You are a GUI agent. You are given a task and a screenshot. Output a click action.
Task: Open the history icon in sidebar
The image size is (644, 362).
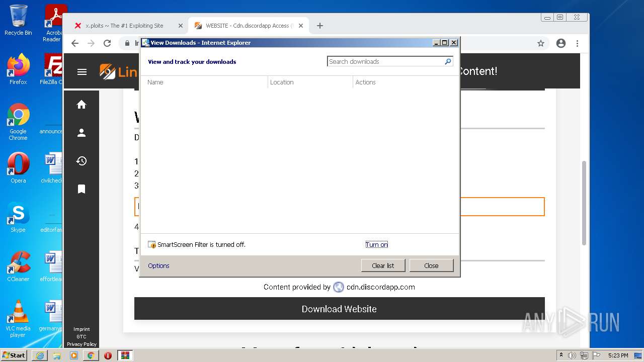coord(82,161)
